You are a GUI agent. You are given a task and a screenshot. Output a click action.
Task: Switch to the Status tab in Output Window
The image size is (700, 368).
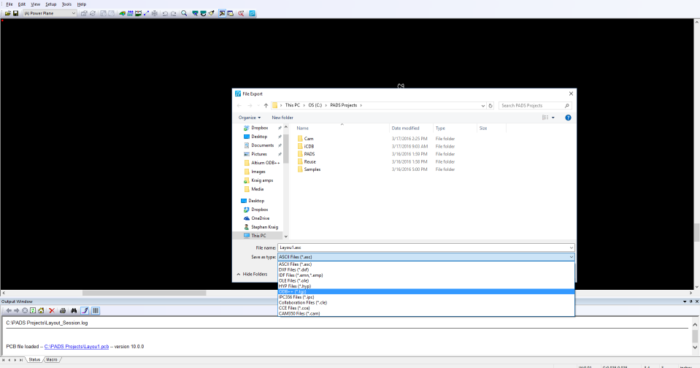34,360
